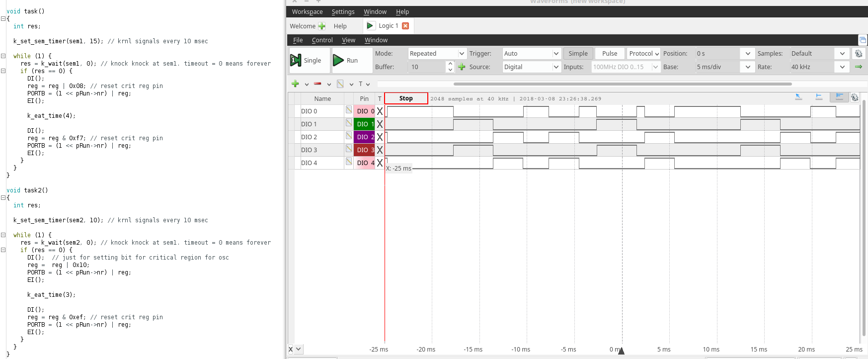
Task: Open the Mode dropdown showing Repeated
Action: (x=437, y=53)
